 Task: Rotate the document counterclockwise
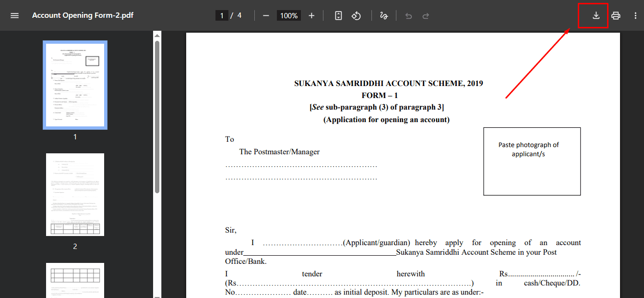click(x=356, y=15)
